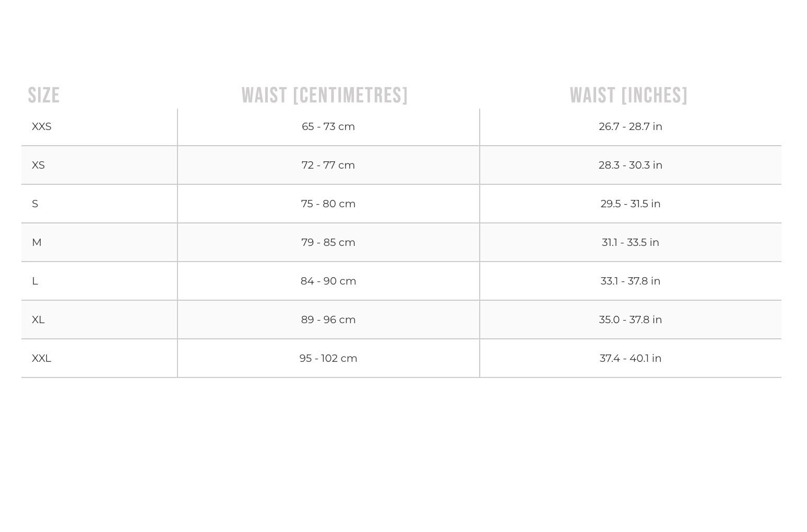Select the XL size cell

[x=38, y=320]
